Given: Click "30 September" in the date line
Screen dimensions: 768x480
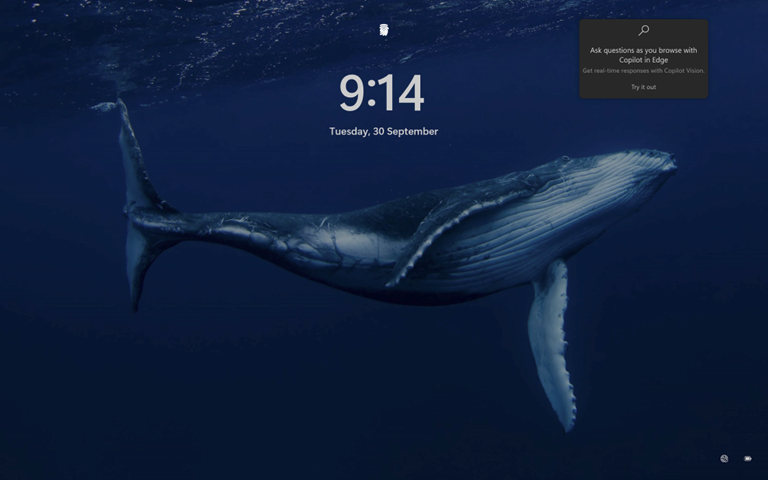Looking at the screenshot, I should 405,131.
